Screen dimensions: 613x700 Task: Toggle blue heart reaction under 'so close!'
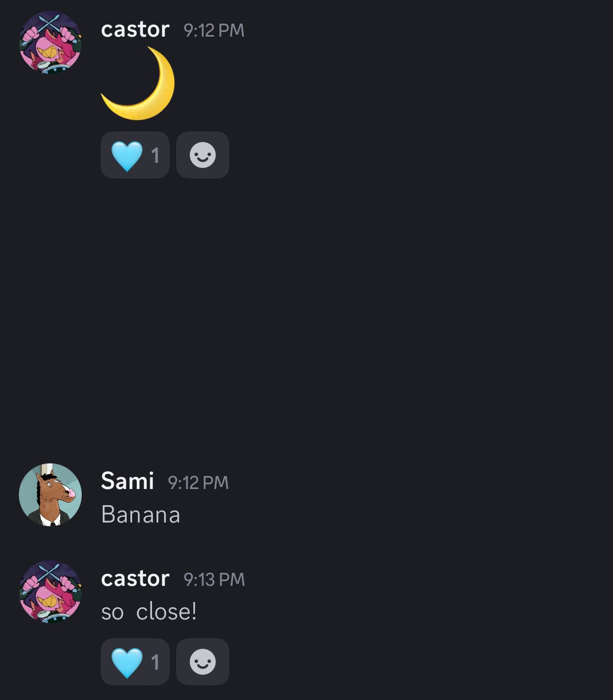(x=127, y=662)
